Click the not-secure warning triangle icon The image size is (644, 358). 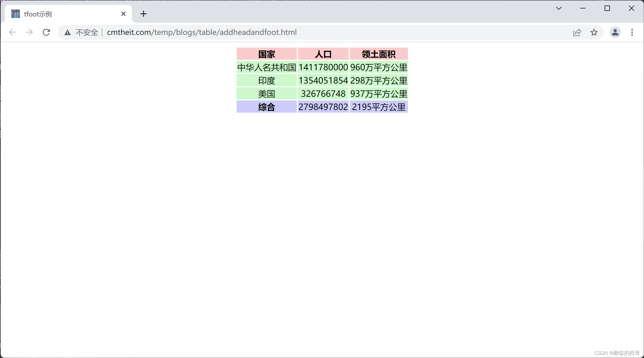[68, 33]
